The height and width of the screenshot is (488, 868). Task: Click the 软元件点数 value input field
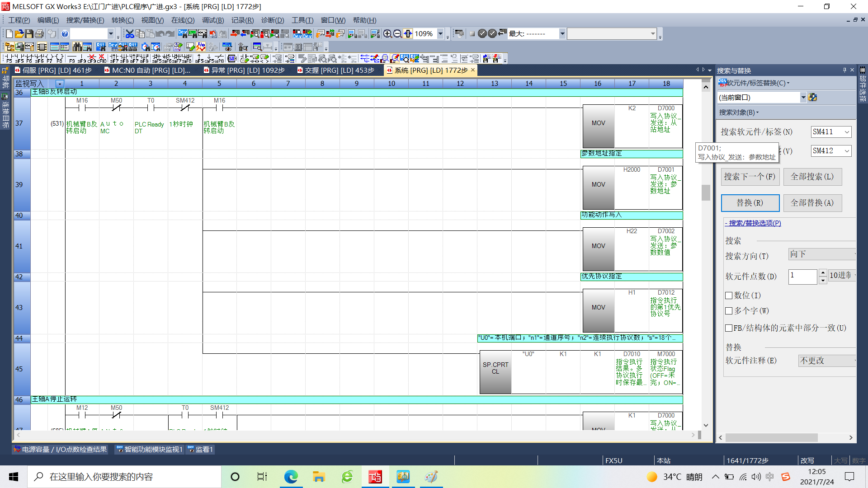(802, 276)
